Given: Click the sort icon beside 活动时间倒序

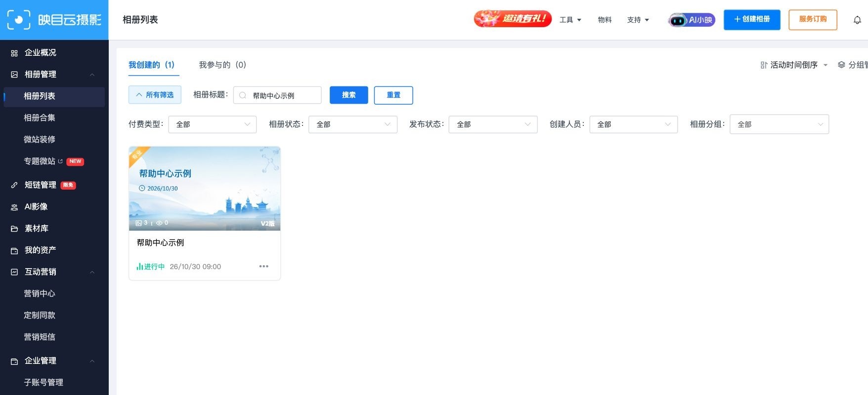Looking at the screenshot, I should click(764, 65).
